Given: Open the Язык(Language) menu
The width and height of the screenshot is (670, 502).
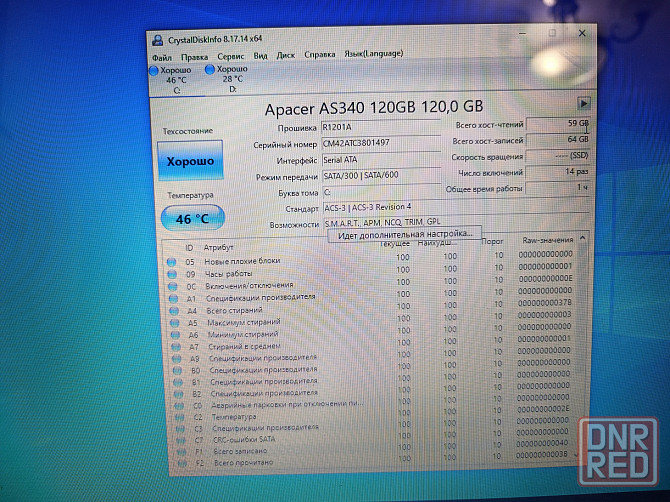Looking at the screenshot, I should 373,54.
